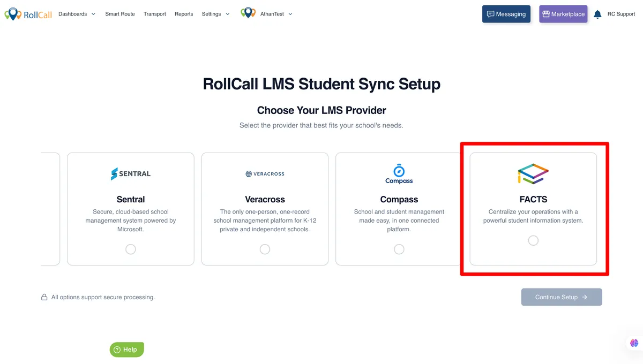Open the Transport menu item

[x=155, y=14]
